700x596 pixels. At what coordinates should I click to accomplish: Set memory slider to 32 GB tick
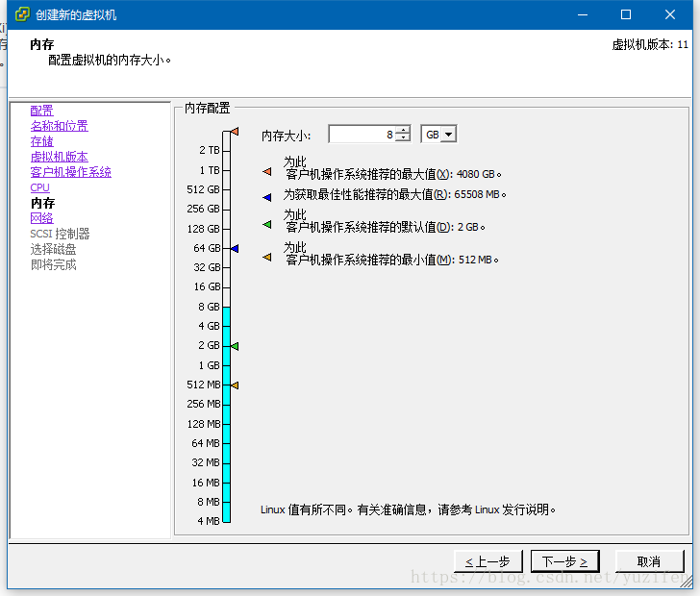pos(226,268)
